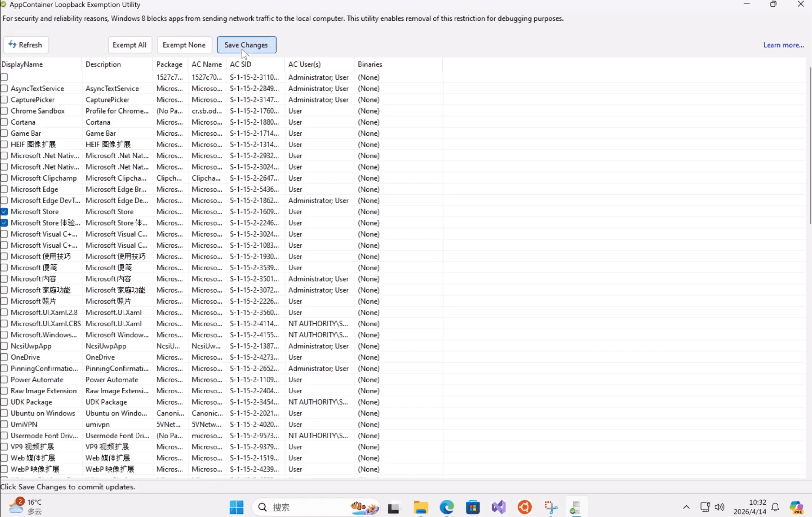
Task: Check the Chrome Sandbox checkbox
Action: click(4, 111)
